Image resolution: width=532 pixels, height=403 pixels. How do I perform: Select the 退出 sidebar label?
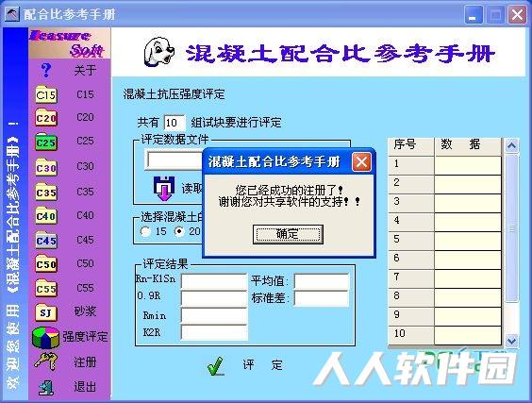point(85,387)
